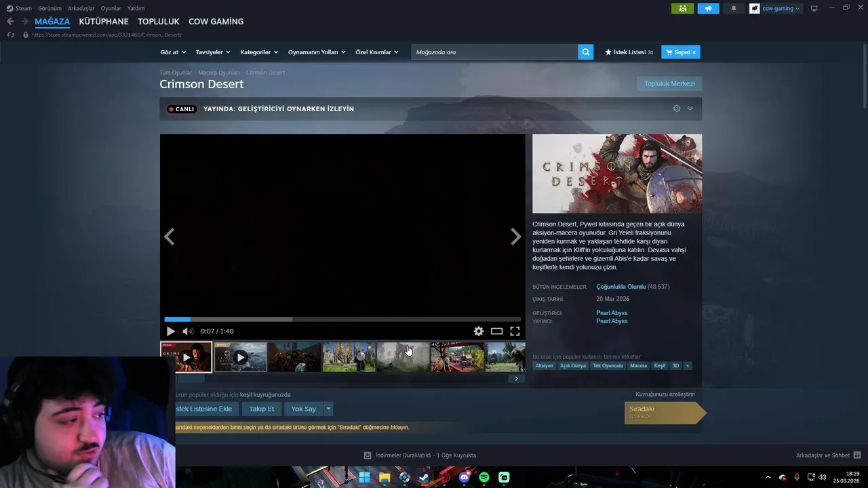
Task: Expand Oynamanın Yolları dropdown
Action: pos(317,52)
